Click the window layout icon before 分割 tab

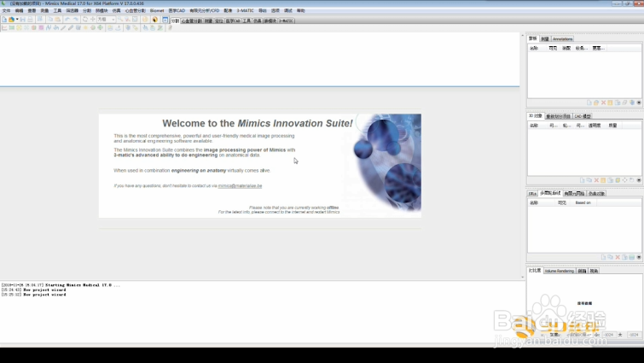click(x=165, y=20)
